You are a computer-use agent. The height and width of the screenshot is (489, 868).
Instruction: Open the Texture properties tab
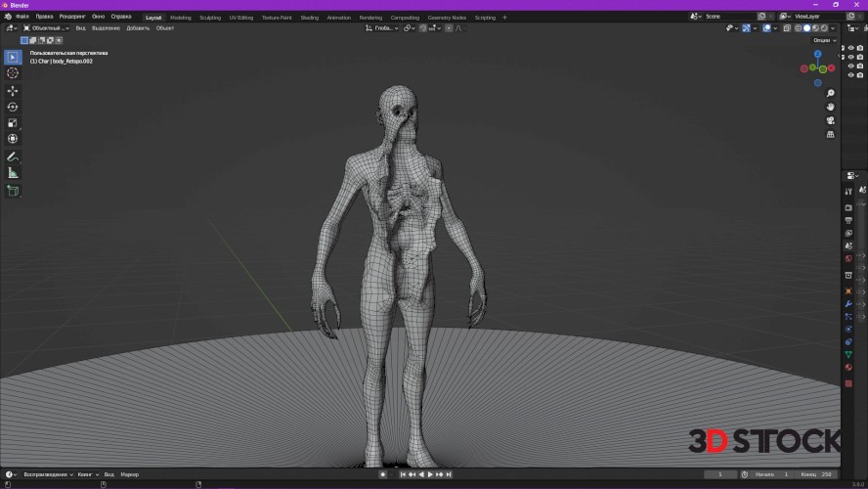pyautogui.click(x=848, y=383)
